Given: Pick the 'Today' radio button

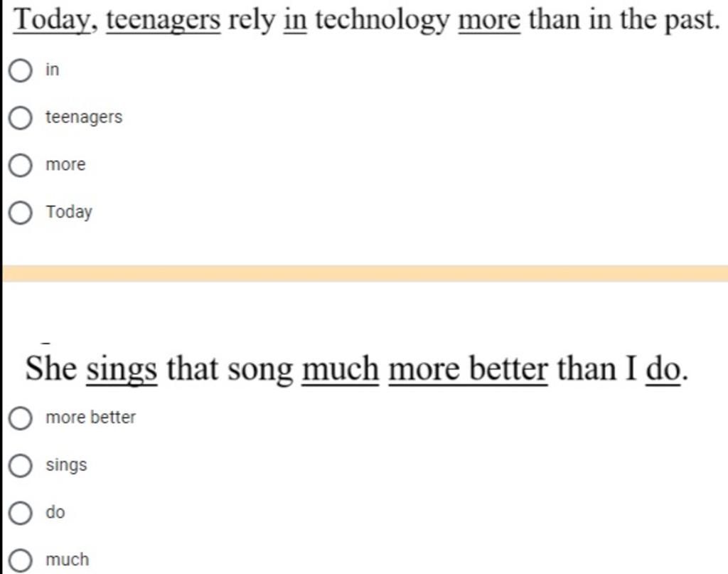Looking at the screenshot, I should 21,213.
